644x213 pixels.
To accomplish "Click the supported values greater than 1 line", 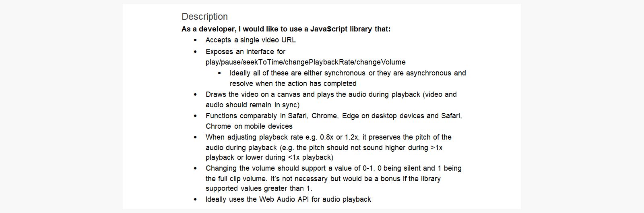I will click(259, 188).
